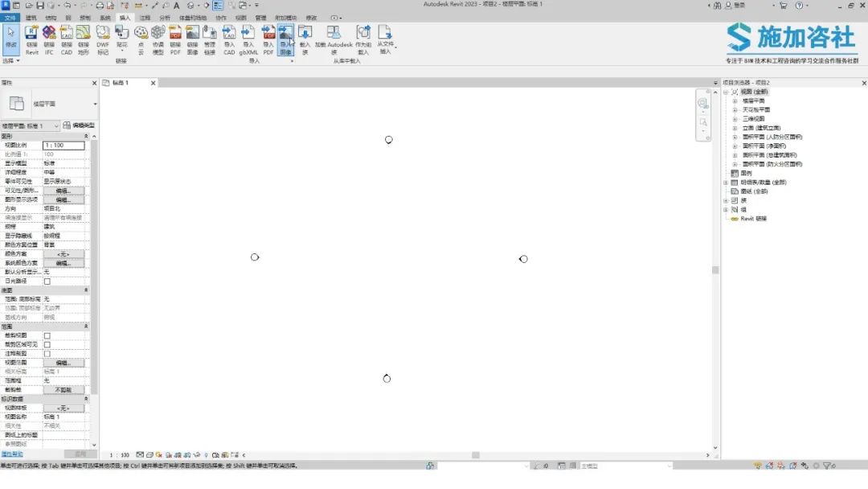Select the Import PDF (导入 PDF) tool
This screenshot has height=489, width=868.
(x=268, y=40)
